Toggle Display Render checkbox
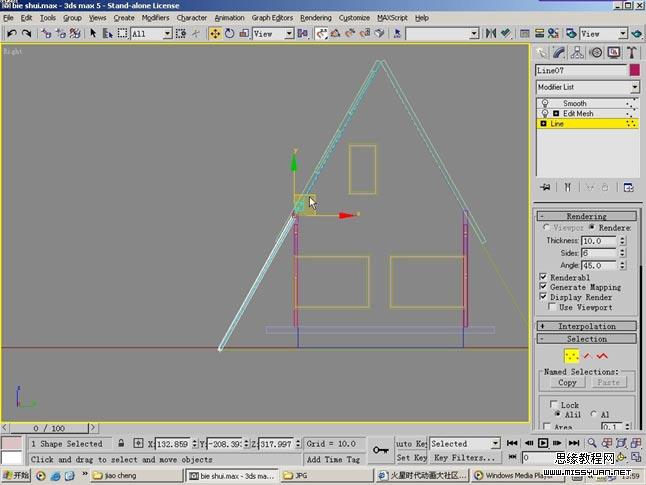Screen dimensions: 646x485 tap(543, 296)
